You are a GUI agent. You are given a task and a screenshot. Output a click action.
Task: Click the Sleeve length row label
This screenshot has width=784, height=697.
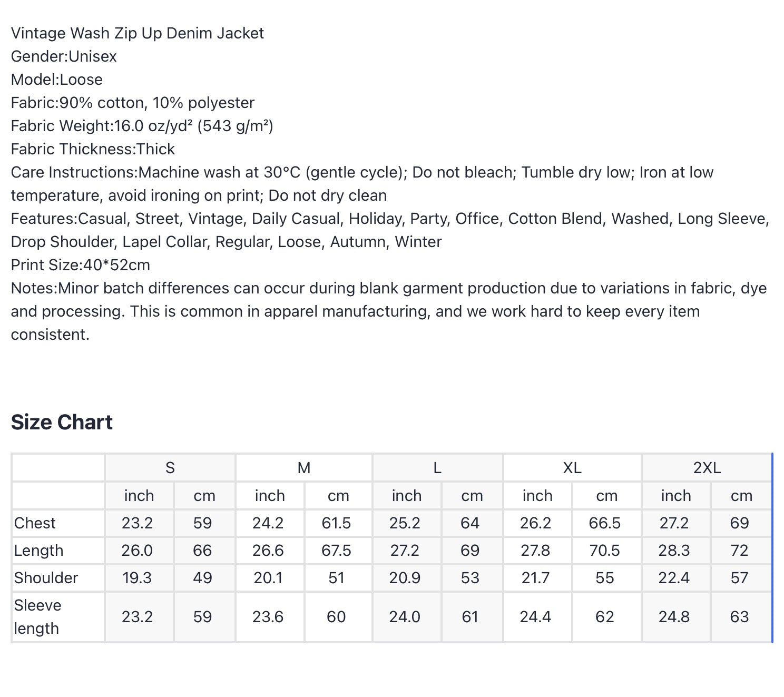(37, 617)
